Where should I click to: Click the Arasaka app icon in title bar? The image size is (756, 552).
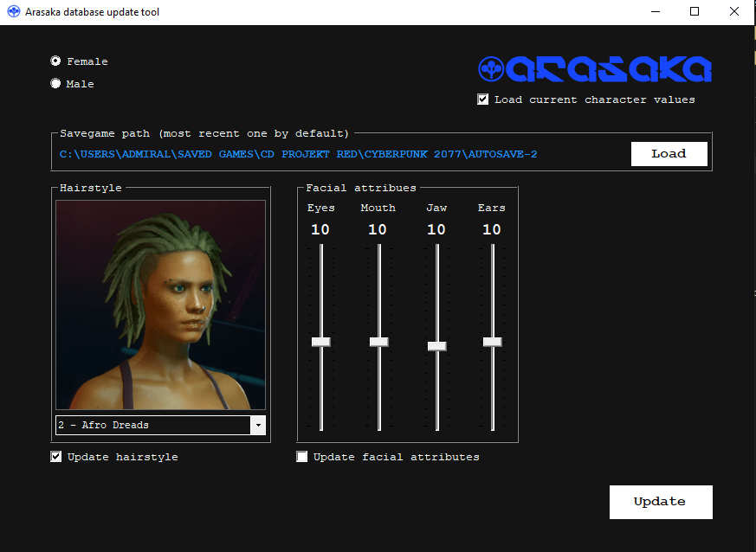tap(13, 12)
